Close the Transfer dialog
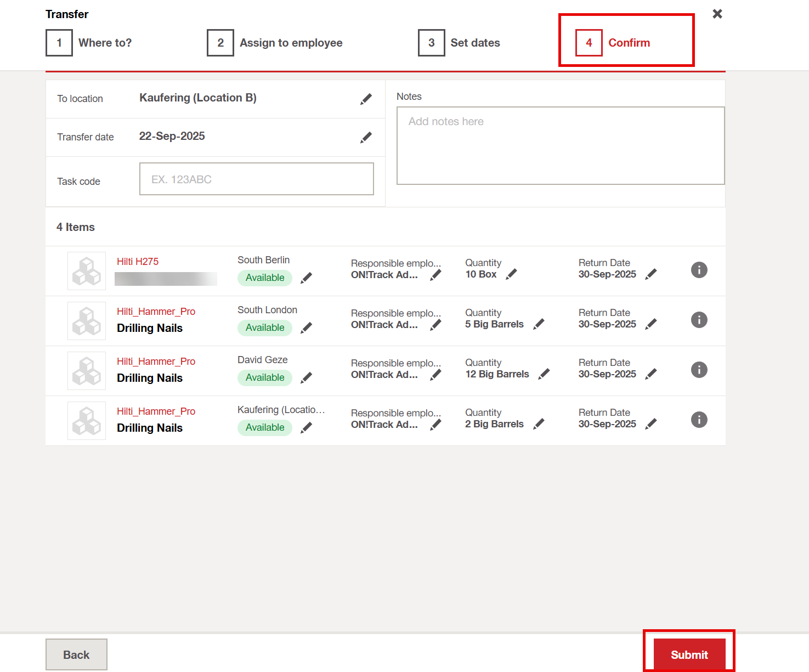809x672 pixels. [717, 14]
